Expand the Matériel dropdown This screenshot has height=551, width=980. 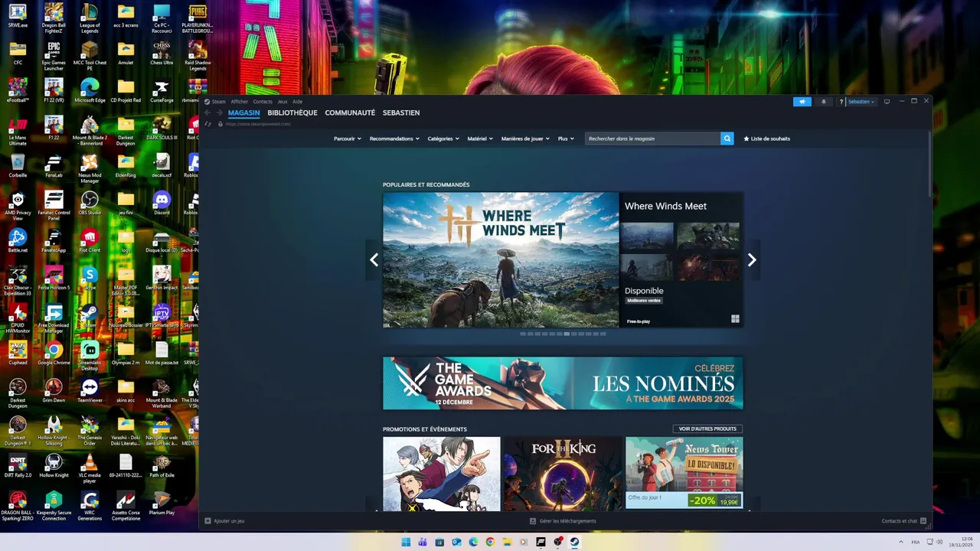[480, 139]
